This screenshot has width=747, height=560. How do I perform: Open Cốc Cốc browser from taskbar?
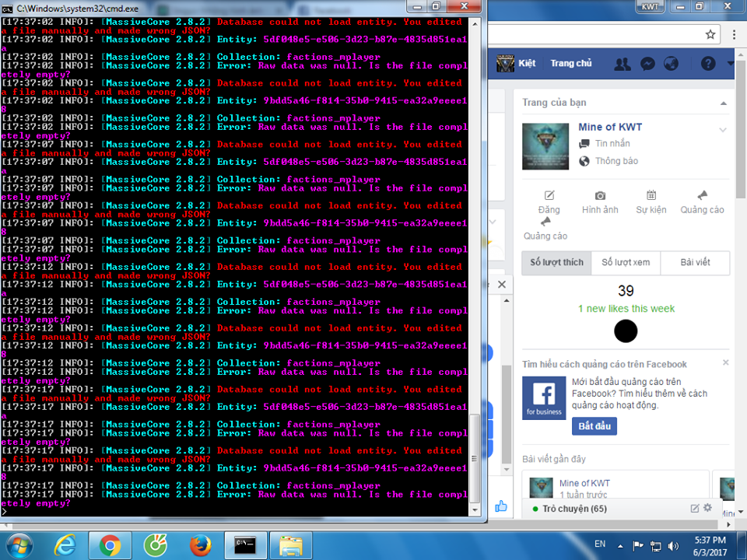156,546
